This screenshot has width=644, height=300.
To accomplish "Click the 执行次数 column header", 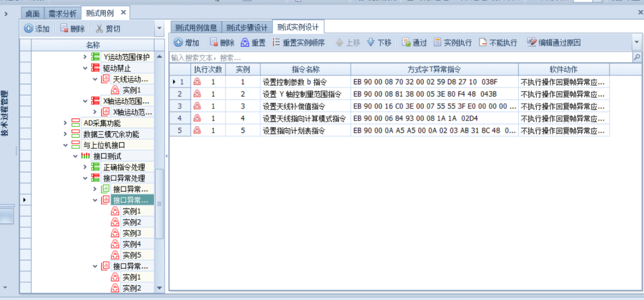I will point(208,69).
